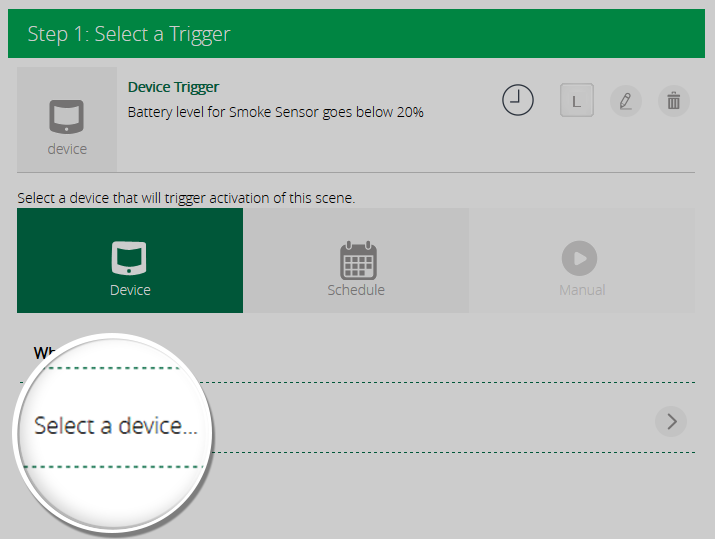
Task: Choose the Manual trigger label
Action: point(581,290)
